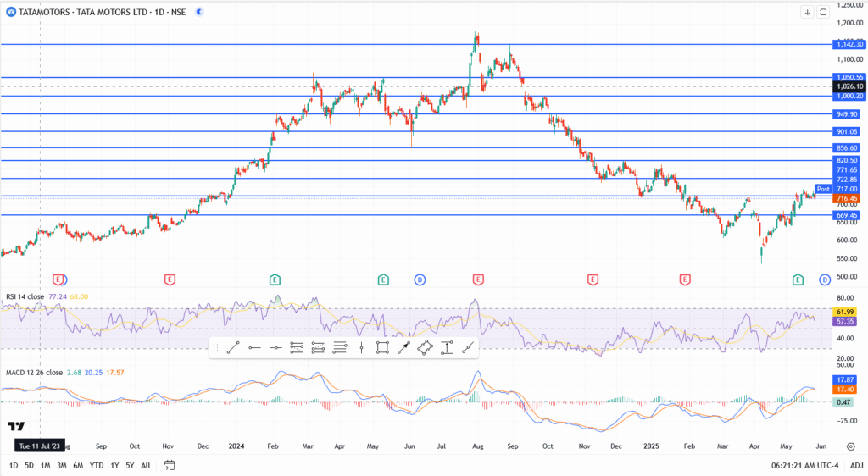Select the horizontal line labeled 856.60

pos(415,148)
